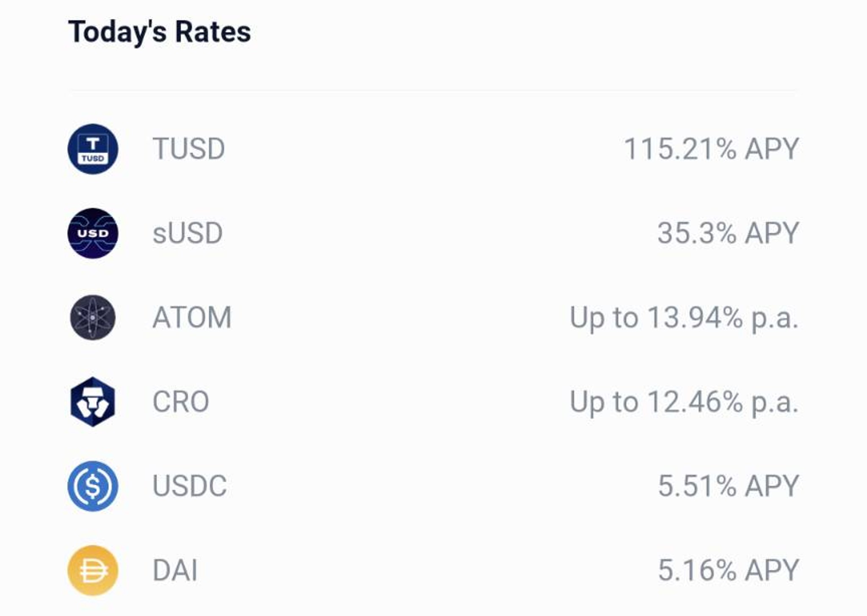Image resolution: width=867 pixels, height=616 pixels.
Task: Open the CRO asset label
Action: point(181,402)
